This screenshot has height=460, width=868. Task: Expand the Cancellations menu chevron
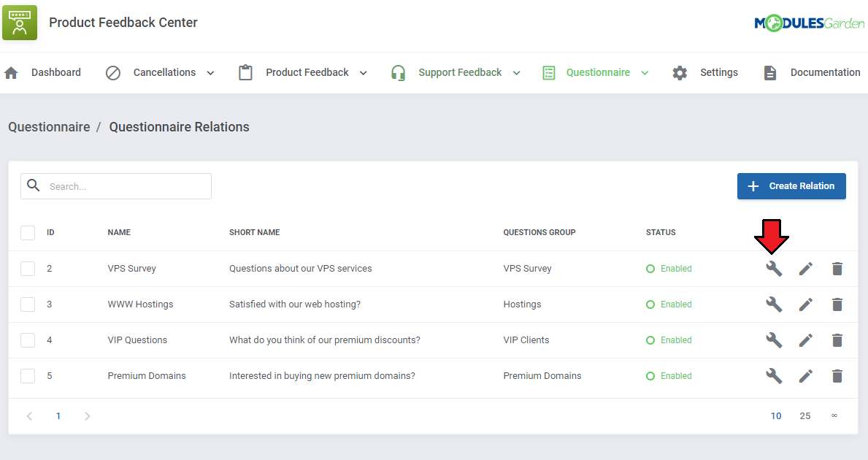(x=210, y=73)
